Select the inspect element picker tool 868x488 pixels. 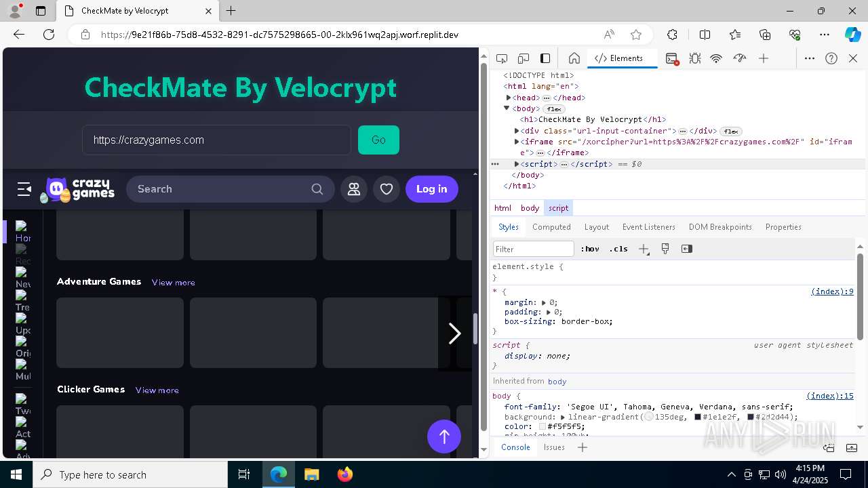point(502,58)
